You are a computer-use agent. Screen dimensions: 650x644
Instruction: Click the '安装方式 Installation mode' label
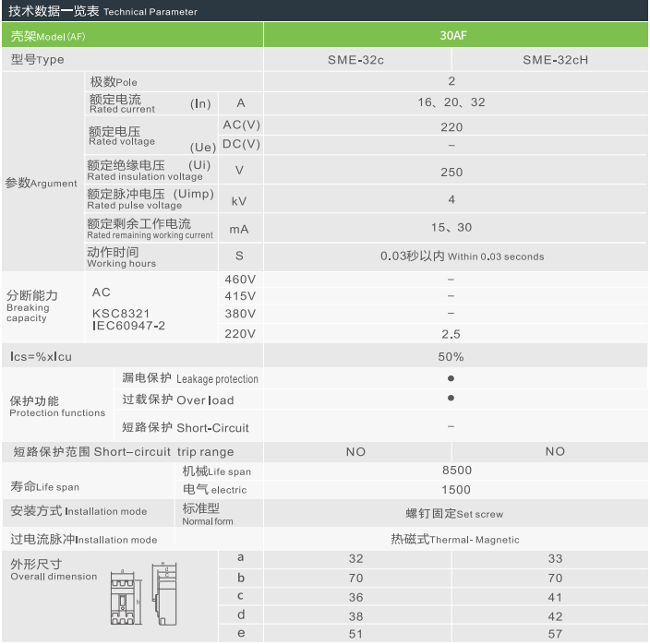click(78, 511)
